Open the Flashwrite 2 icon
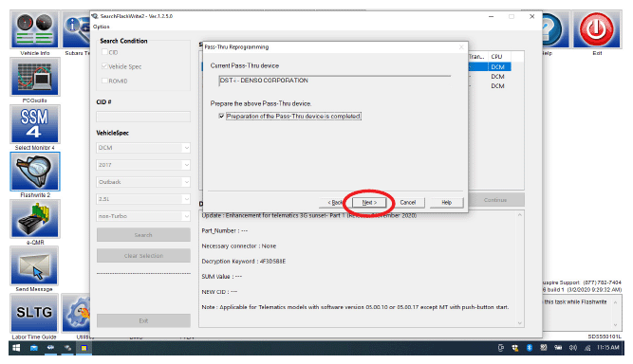The image size is (633, 364). 35,172
